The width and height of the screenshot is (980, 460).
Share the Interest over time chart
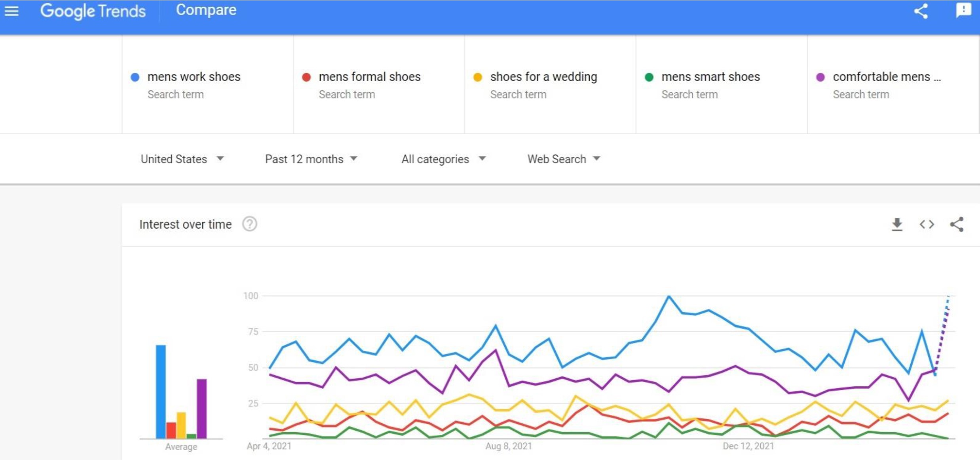[957, 224]
